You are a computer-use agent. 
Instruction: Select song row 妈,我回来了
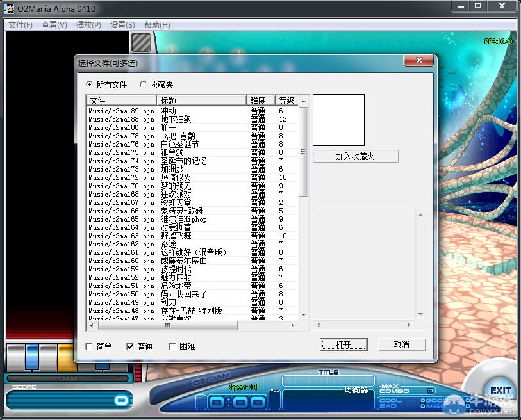[x=193, y=294]
